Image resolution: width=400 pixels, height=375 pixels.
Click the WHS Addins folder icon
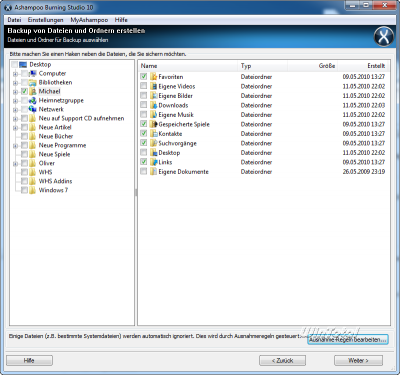[x=32, y=181]
